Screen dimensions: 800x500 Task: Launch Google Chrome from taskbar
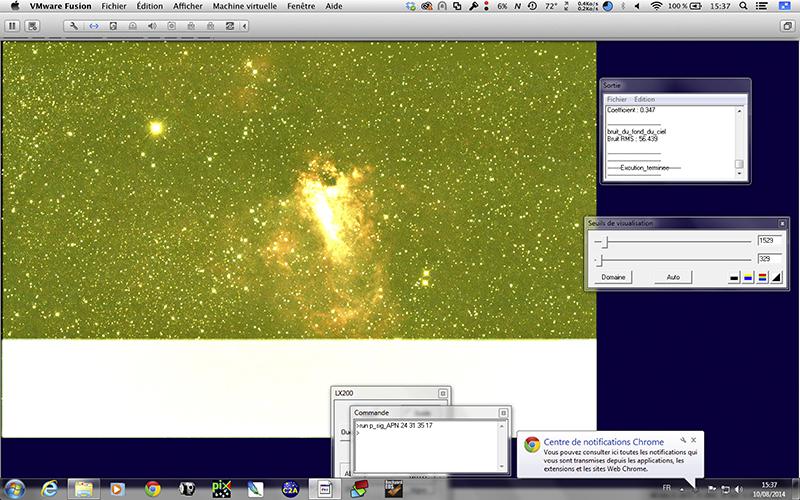coord(153,489)
